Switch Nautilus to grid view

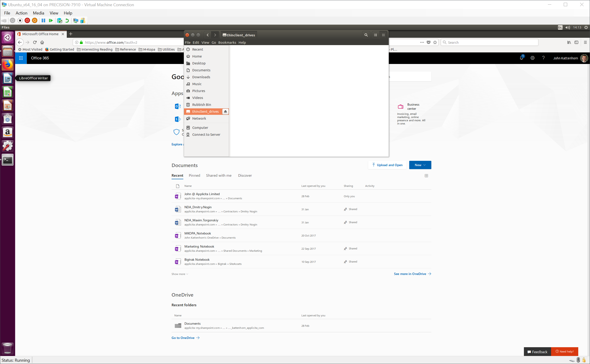[383, 35]
